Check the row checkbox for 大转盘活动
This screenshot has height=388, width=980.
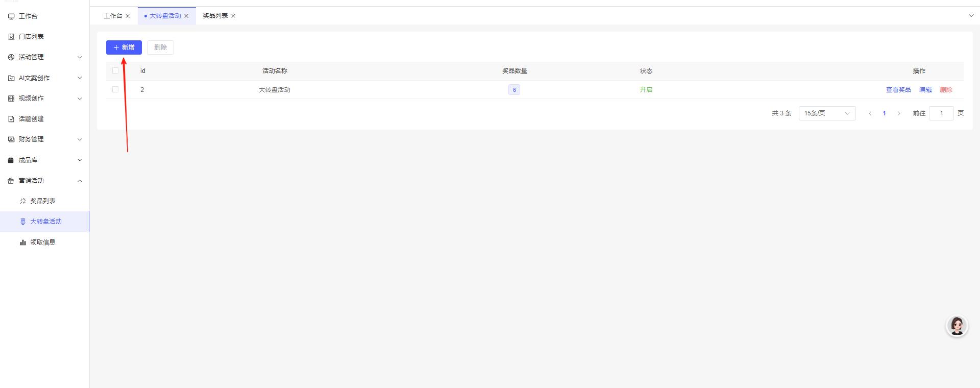click(115, 90)
